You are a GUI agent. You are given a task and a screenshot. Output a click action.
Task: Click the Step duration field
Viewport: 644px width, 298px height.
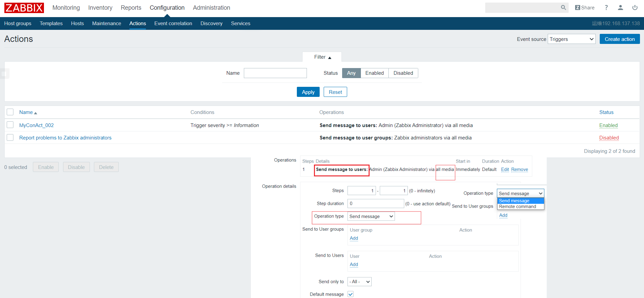(x=376, y=203)
